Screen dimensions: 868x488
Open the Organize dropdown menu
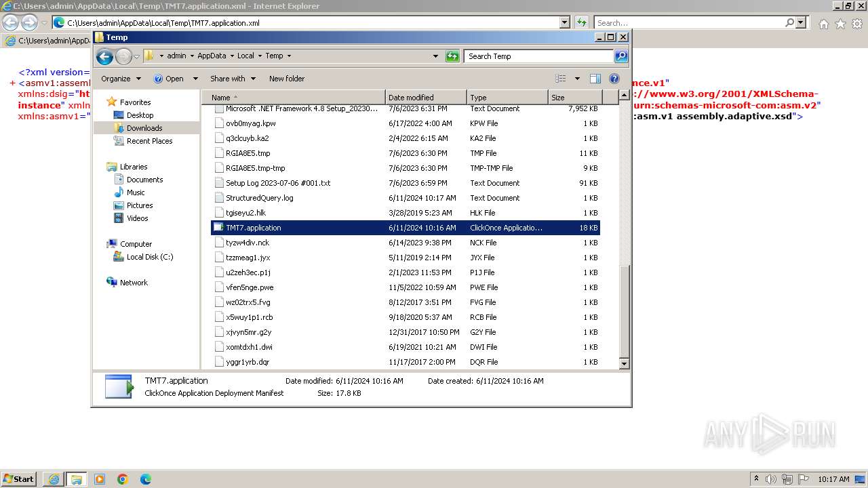121,79
